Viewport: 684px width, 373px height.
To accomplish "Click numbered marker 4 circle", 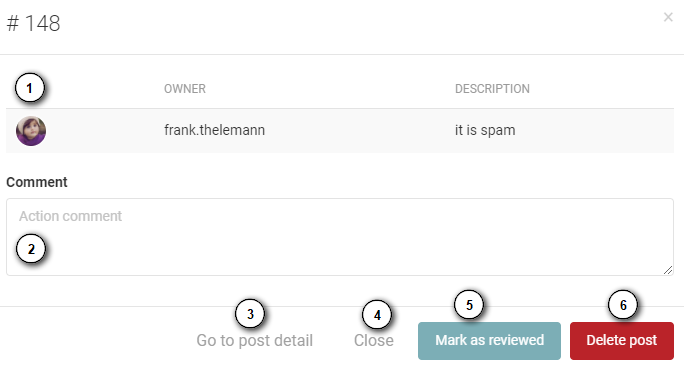I will [377, 315].
